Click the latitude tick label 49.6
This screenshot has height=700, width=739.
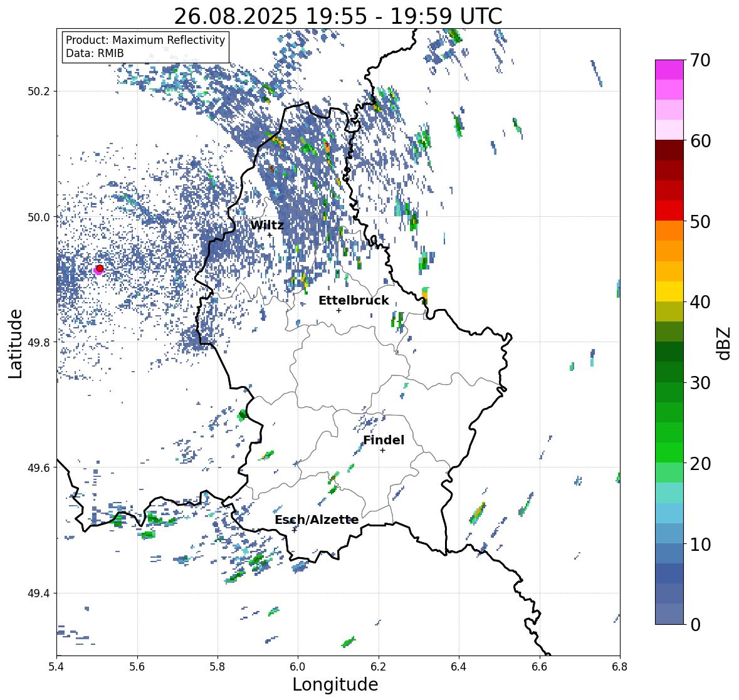[39, 468]
